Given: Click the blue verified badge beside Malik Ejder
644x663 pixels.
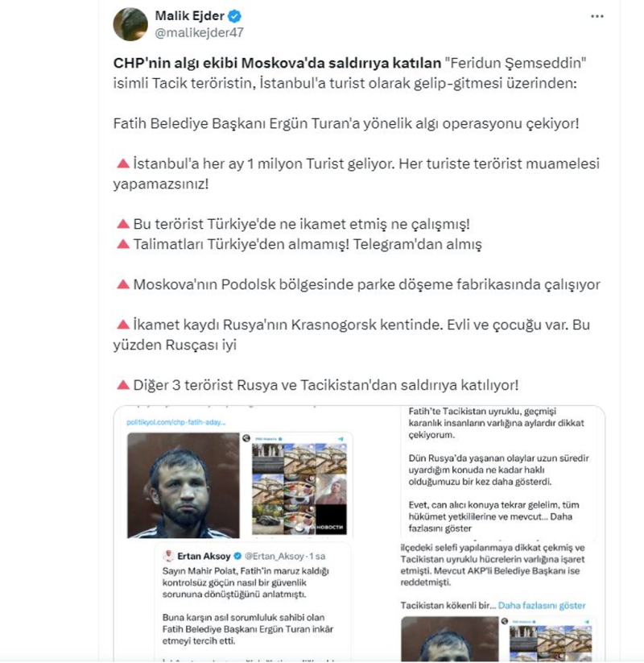Looking at the screenshot, I should tap(234, 16).
